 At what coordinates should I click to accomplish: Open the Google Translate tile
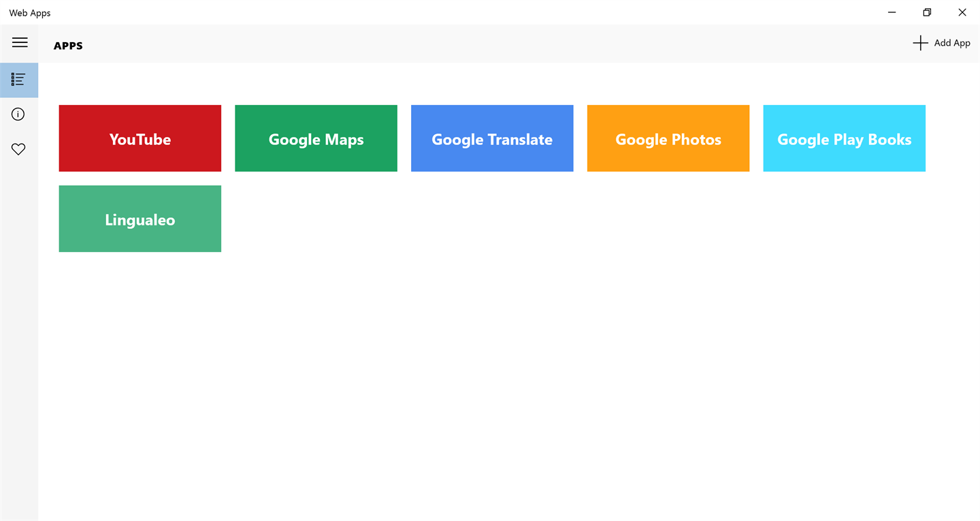492,138
